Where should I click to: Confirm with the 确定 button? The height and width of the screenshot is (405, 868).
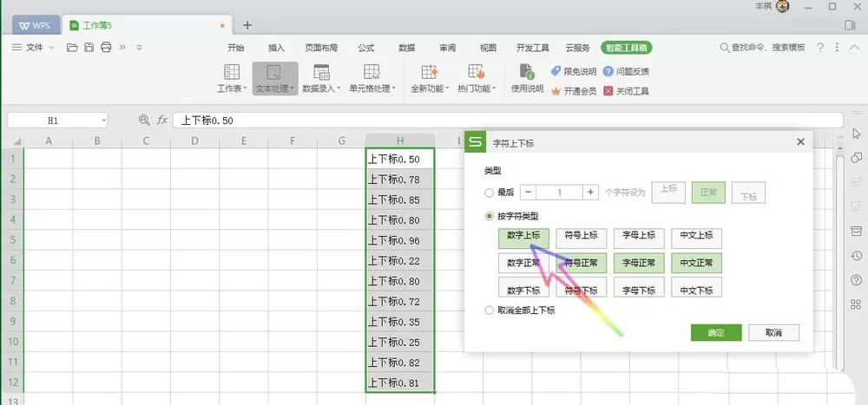click(x=716, y=332)
